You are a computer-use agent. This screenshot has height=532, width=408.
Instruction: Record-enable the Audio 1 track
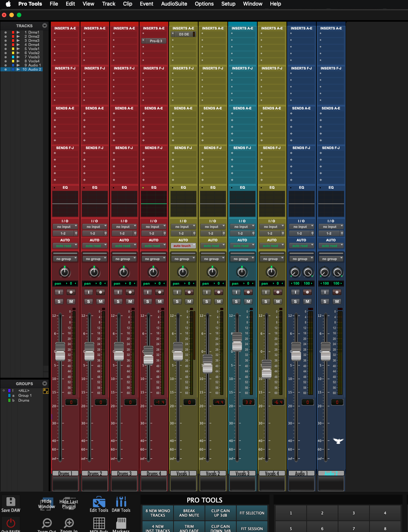(x=307, y=292)
